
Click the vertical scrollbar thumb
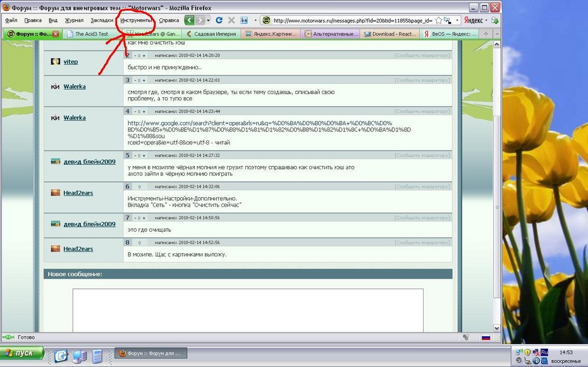tap(497, 207)
